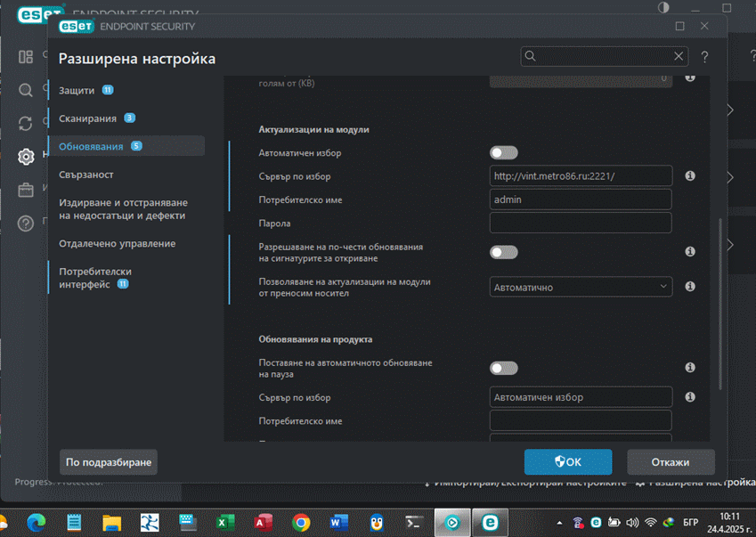Open the help icon in ESET sidebar
This screenshot has height=537, width=756.
(x=26, y=224)
